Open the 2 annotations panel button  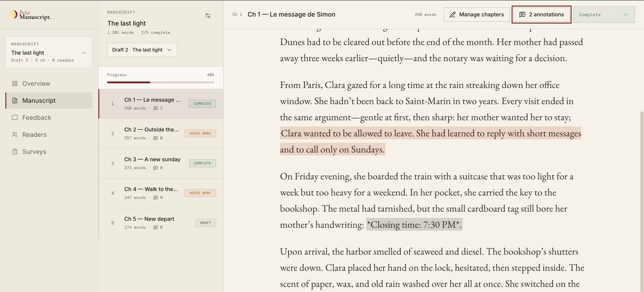(541, 15)
